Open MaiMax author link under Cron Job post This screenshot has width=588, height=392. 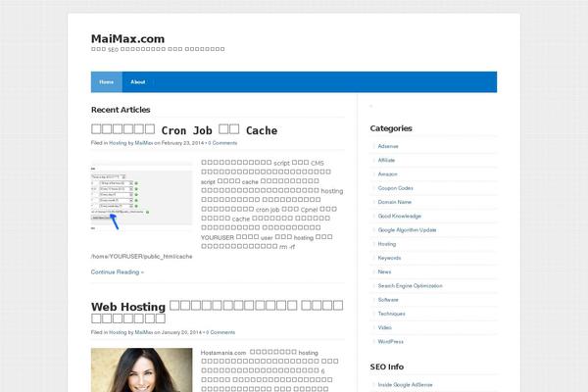(x=144, y=143)
